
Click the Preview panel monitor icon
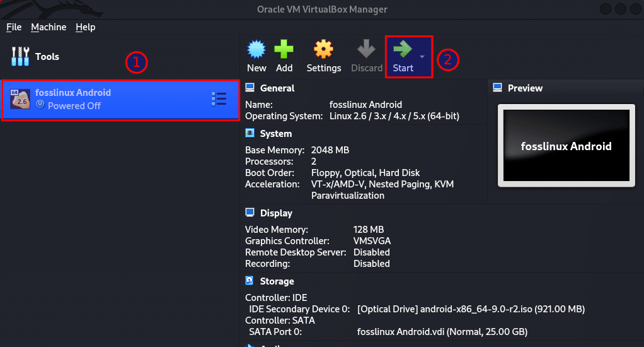point(497,88)
